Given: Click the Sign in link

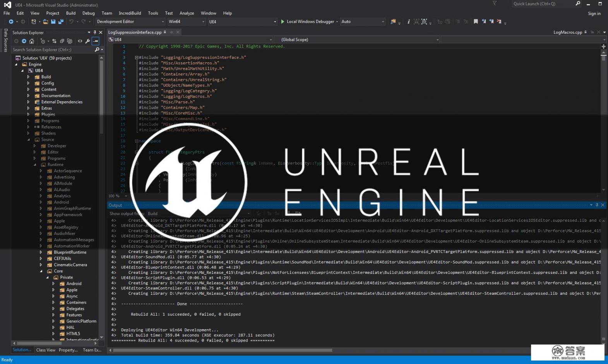Looking at the screenshot, I should coord(594,14).
